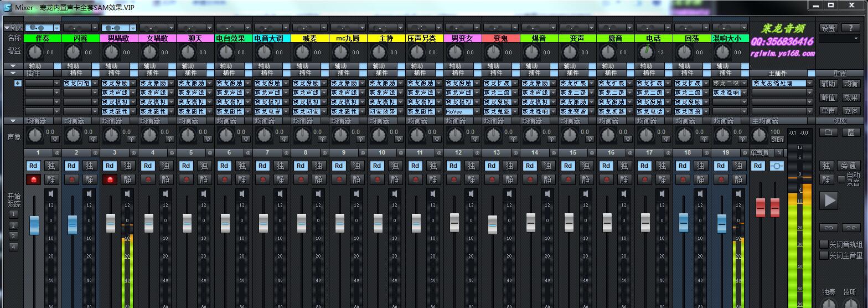Click the play button in the right panel
The height and width of the screenshot is (308, 868).
click(x=829, y=200)
